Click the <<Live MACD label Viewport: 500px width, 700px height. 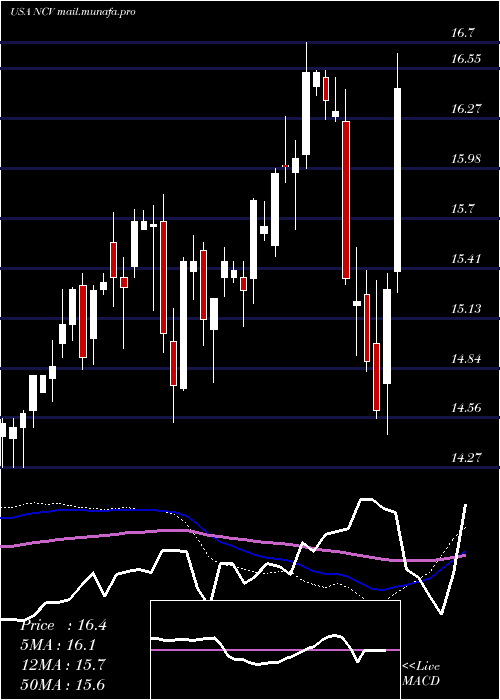pos(421,674)
